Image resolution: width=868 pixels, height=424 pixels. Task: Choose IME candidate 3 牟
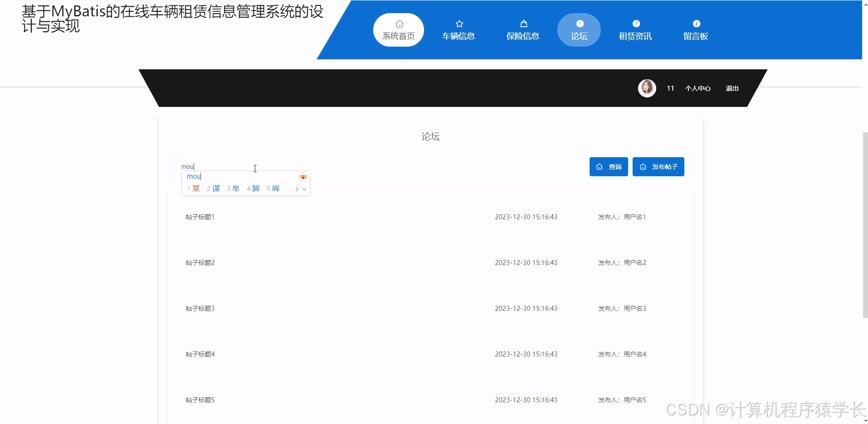tap(234, 188)
